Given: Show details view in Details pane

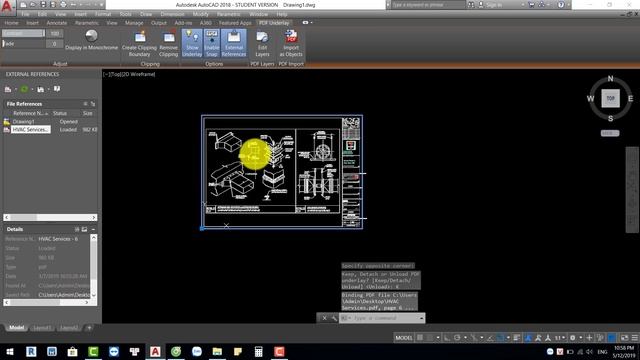Looking at the screenshot, I should [x=77, y=229].
